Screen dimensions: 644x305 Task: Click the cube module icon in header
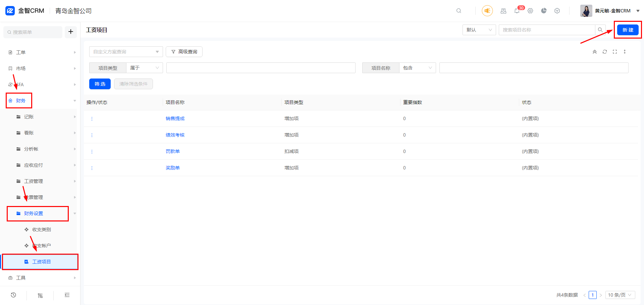557,11
